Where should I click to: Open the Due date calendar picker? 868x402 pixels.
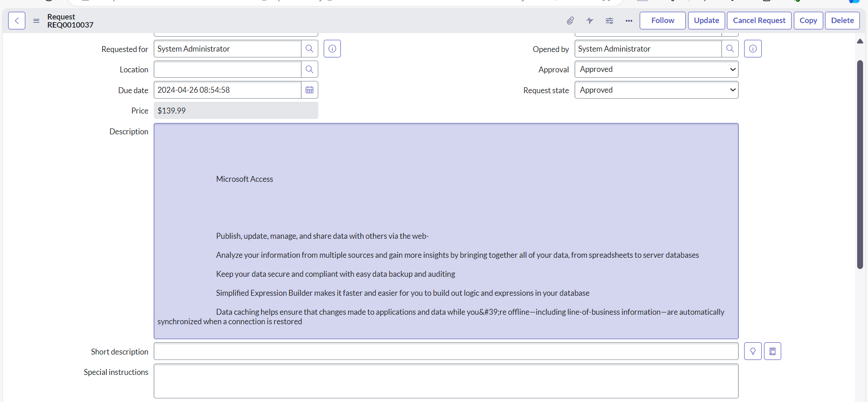coord(309,90)
